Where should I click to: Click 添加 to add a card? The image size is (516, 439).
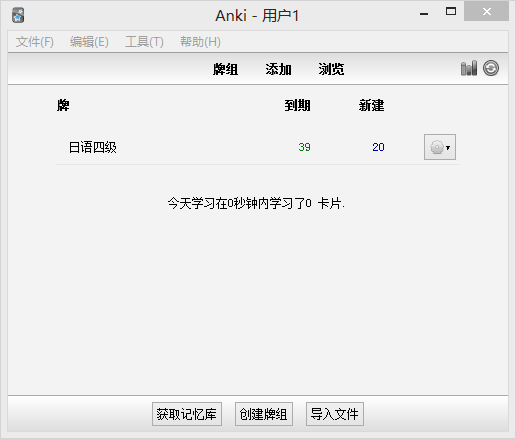(278, 69)
